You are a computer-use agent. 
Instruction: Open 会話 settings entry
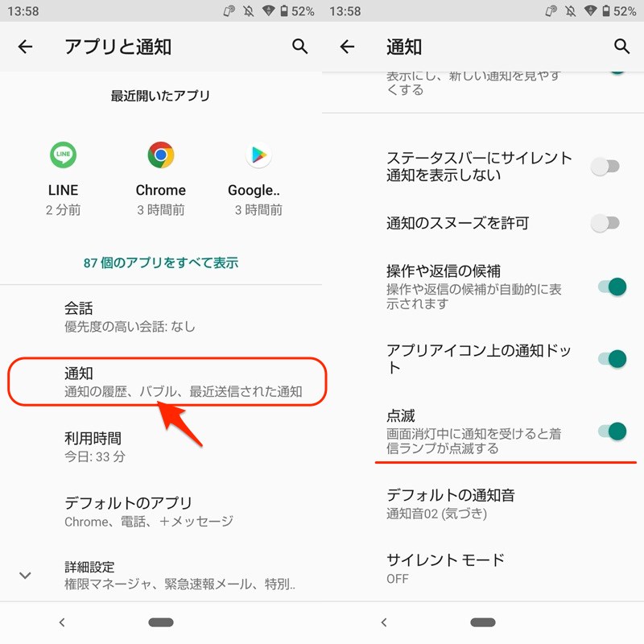pos(161,316)
